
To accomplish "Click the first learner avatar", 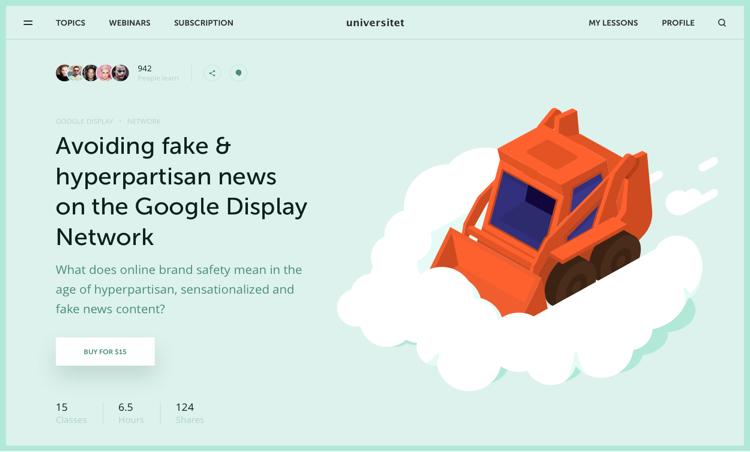I will [63, 73].
